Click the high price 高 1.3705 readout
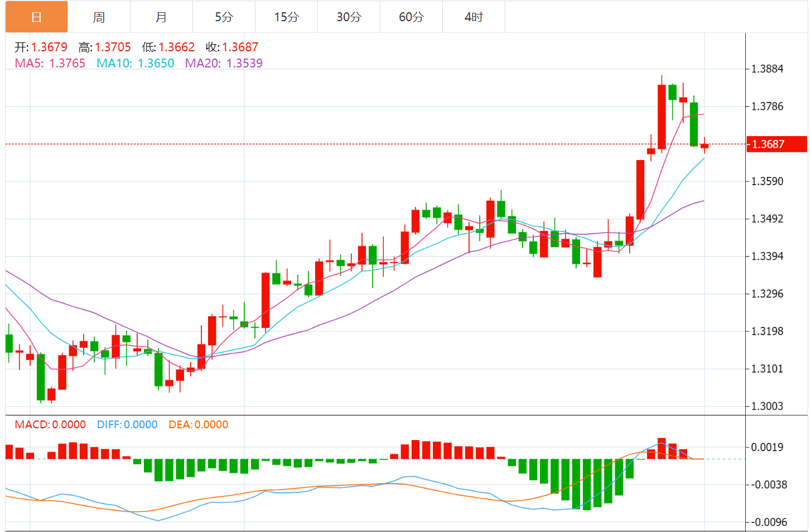The height and width of the screenshot is (532, 811). coord(105,47)
